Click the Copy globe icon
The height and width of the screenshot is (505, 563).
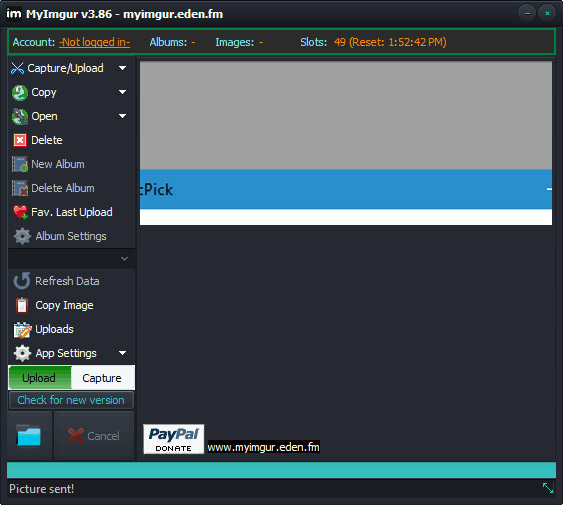(x=19, y=93)
